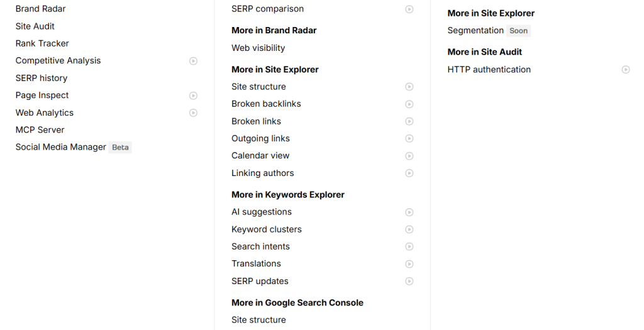Open the Site Audit menu item
644x330 pixels.
pos(35,26)
